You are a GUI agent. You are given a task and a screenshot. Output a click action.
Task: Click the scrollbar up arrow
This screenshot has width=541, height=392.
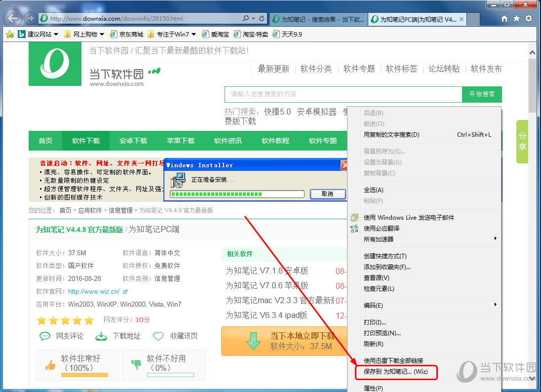tap(532, 53)
